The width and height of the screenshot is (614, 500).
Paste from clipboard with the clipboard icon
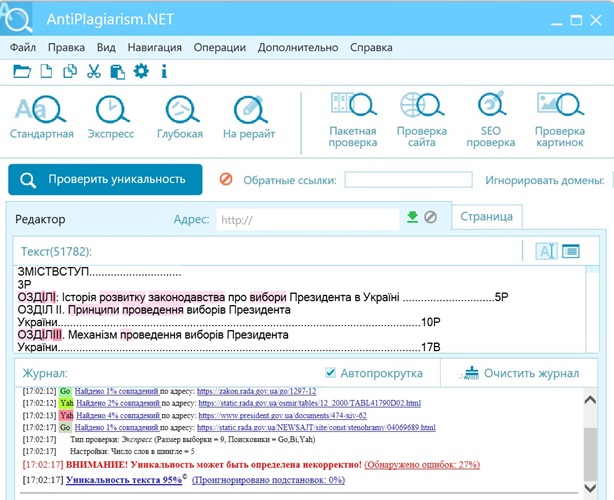click(117, 72)
